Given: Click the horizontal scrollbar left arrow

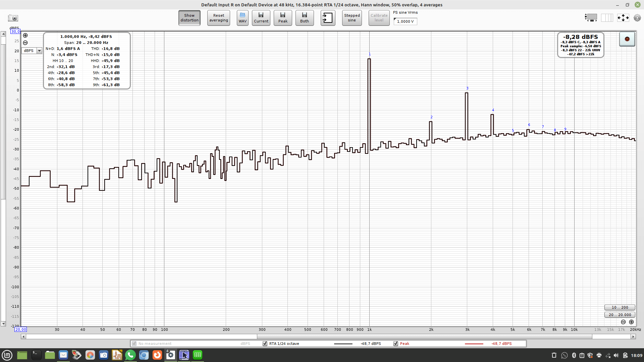Looking at the screenshot, I should pos(23,337).
